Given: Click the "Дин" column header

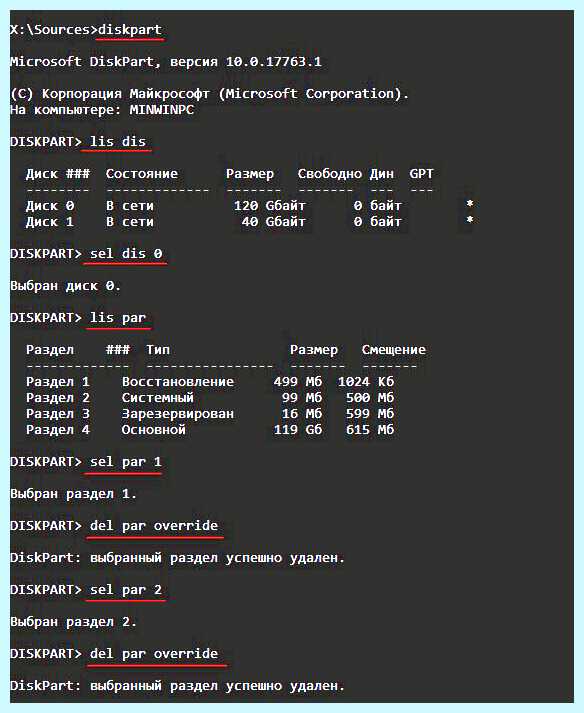Looking at the screenshot, I should [x=381, y=174].
